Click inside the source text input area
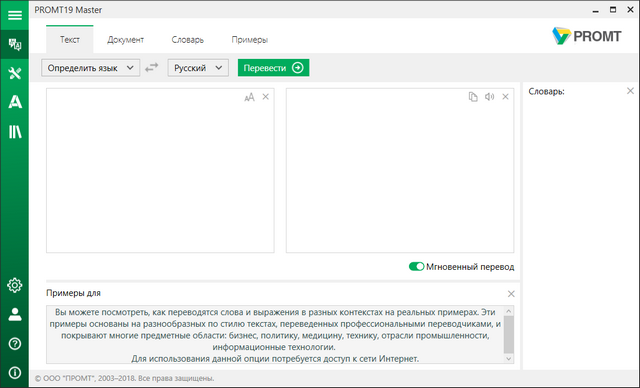The height and width of the screenshot is (388, 640). point(160,171)
